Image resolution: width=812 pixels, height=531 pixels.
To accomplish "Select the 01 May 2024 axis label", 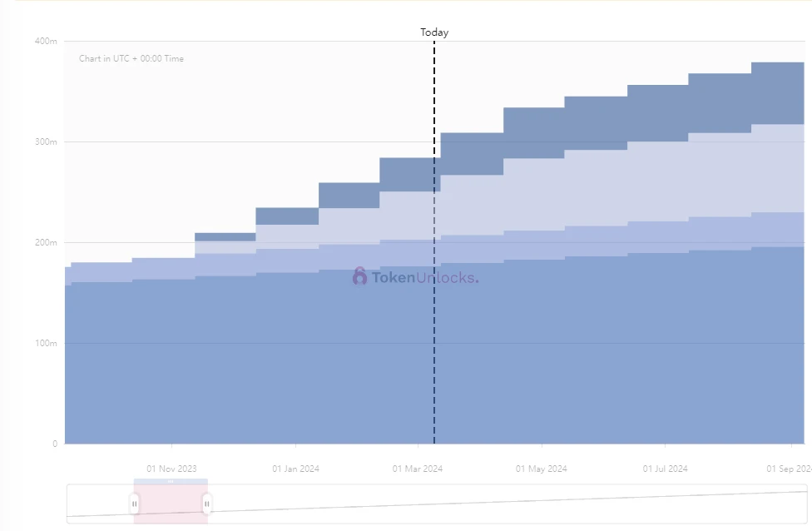I will [x=541, y=469].
